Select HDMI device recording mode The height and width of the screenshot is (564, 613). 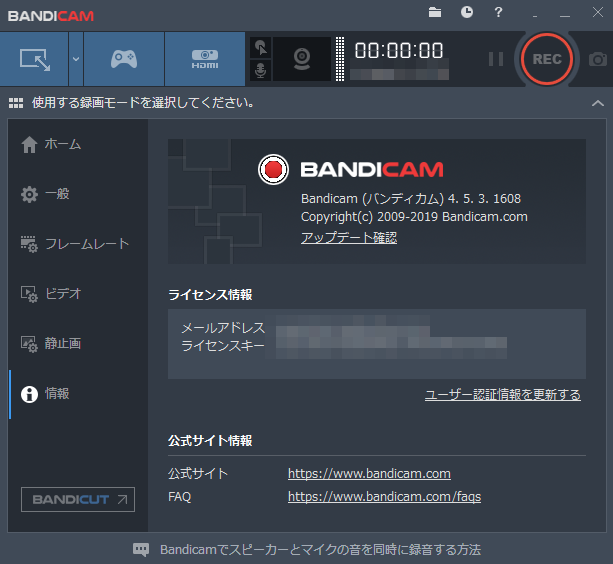tap(205, 59)
